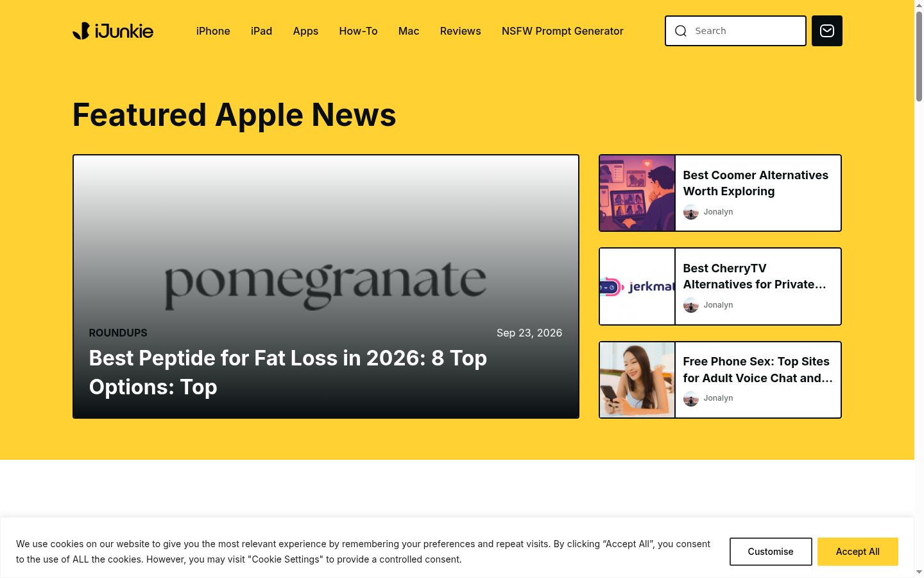Click the Free Phone Sex article thumbnail
The height and width of the screenshot is (578, 924).
click(x=637, y=380)
